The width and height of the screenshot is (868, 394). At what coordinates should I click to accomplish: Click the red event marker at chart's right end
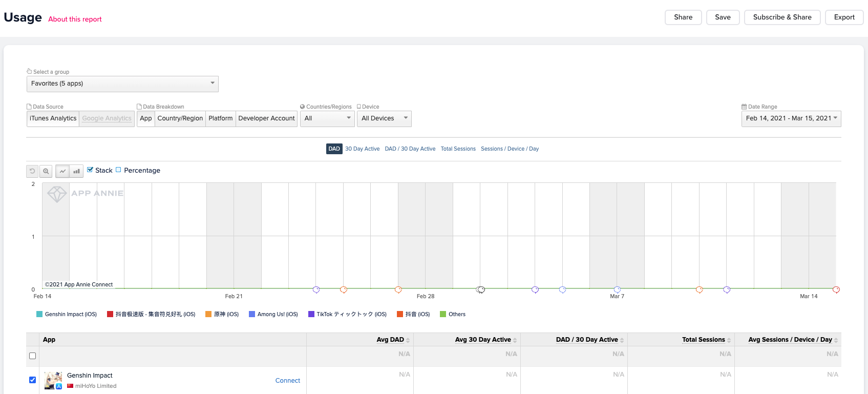coord(836,290)
